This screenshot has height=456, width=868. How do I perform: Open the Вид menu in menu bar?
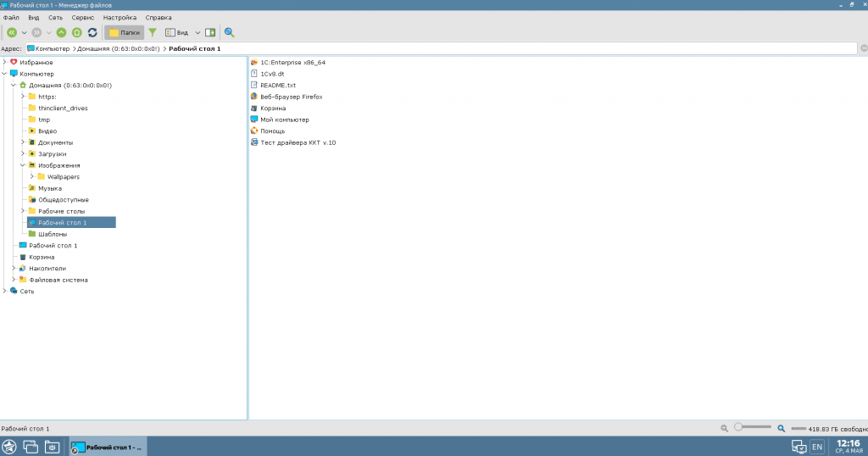pos(34,18)
